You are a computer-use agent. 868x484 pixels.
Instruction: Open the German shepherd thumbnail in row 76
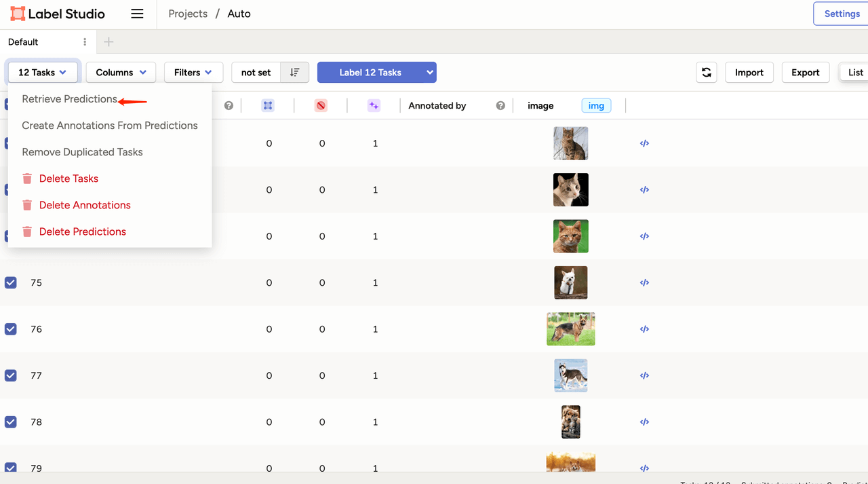[x=571, y=329]
